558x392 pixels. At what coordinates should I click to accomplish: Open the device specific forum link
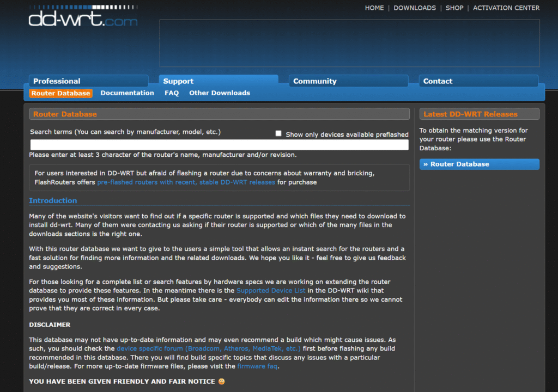pos(209,348)
